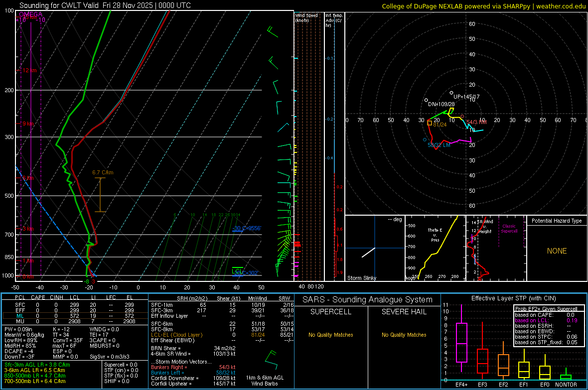Click the 12 km height marker

click(x=29, y=70)
